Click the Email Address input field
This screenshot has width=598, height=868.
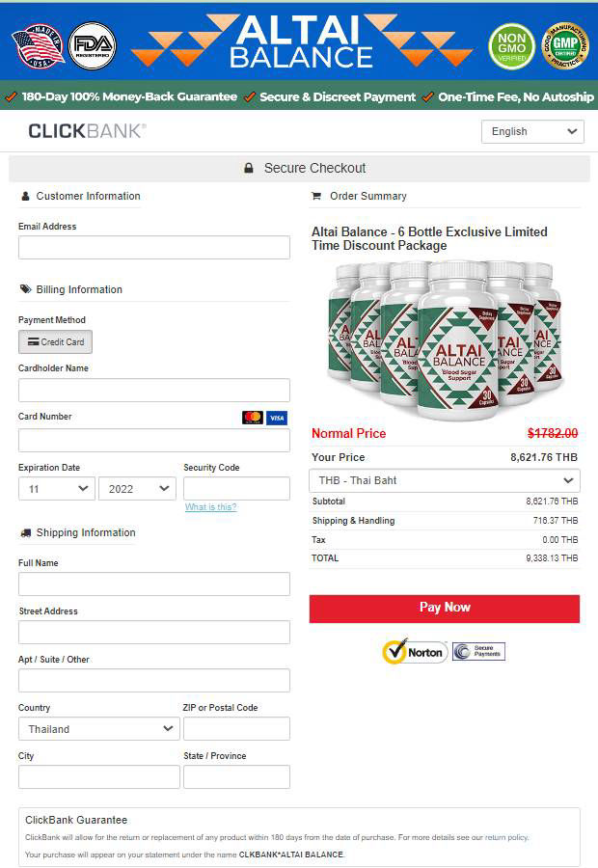(x=153, y=247)
